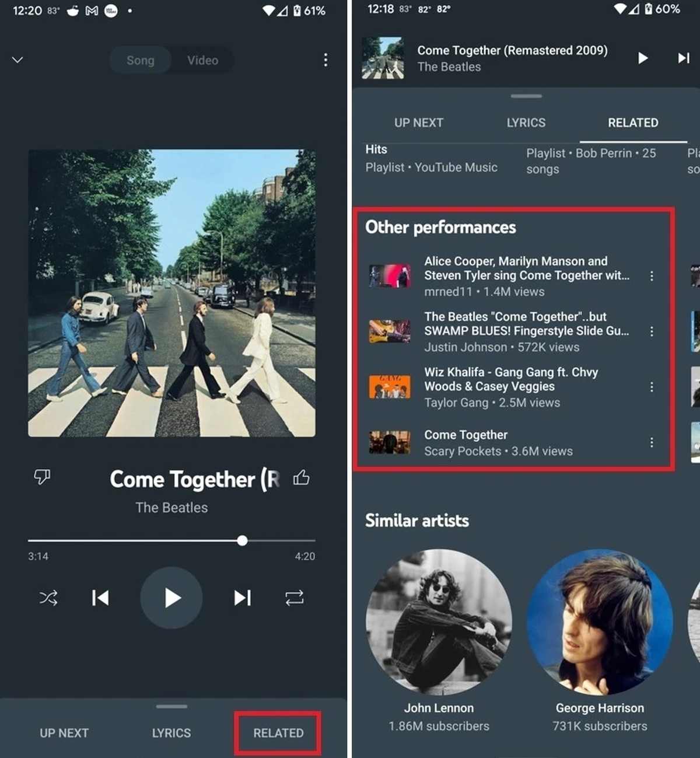This screenshot has width=700, height=758.
Task: Open options for Scary Pockets video
Action: 652,442
